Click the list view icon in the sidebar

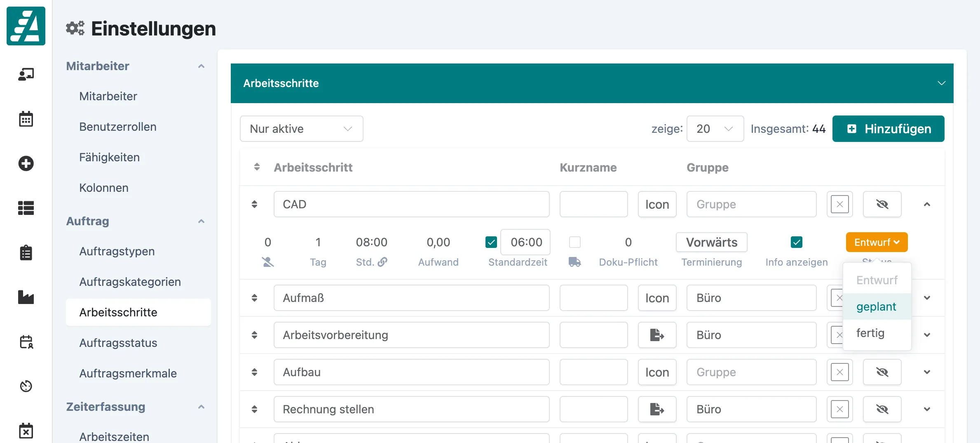(26, 208)
